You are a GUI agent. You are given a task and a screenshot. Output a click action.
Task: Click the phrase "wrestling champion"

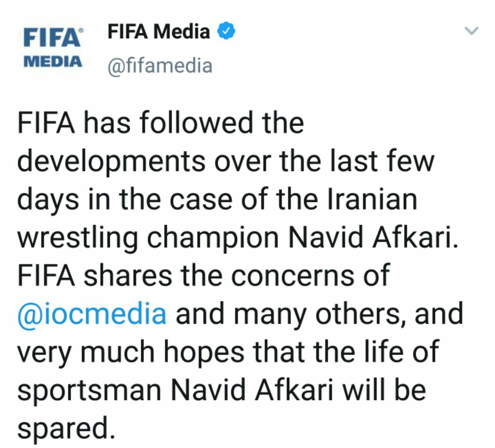148,239
